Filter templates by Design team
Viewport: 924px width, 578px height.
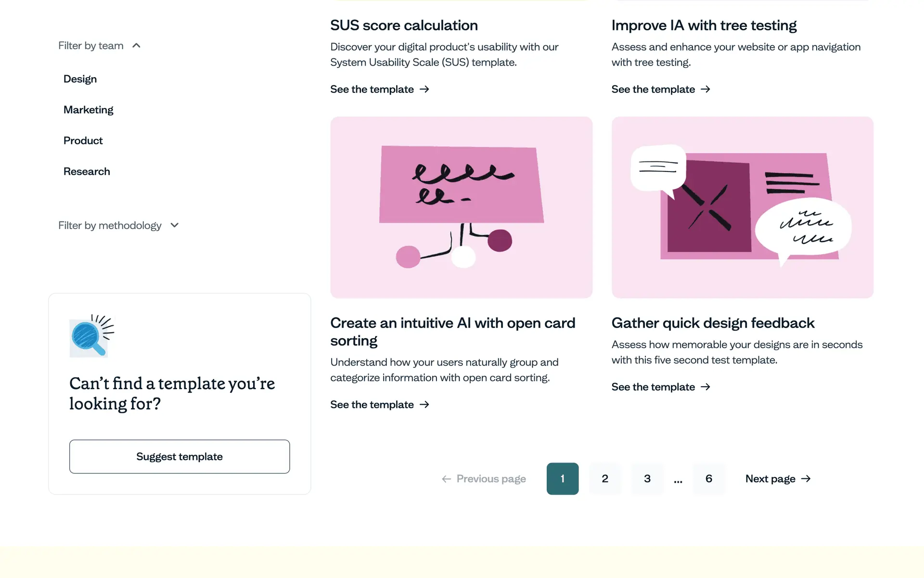coord(80,79)
